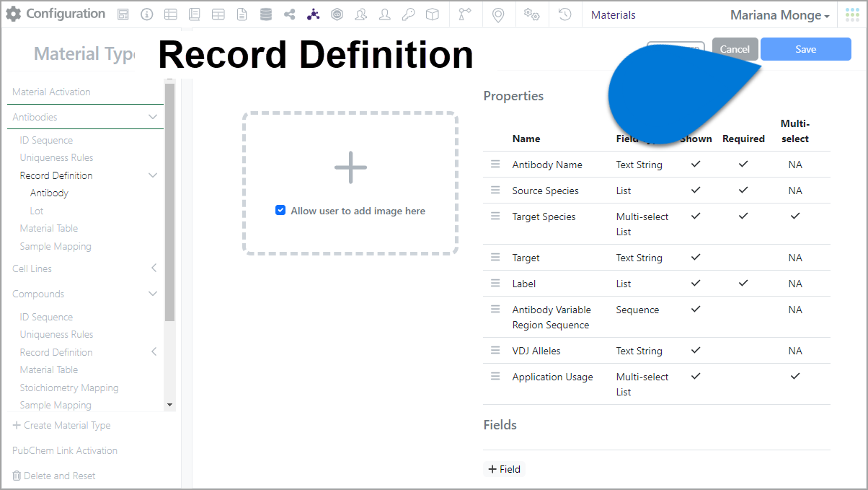Open the Mariana Monge user dropdown

coord(779,15)
